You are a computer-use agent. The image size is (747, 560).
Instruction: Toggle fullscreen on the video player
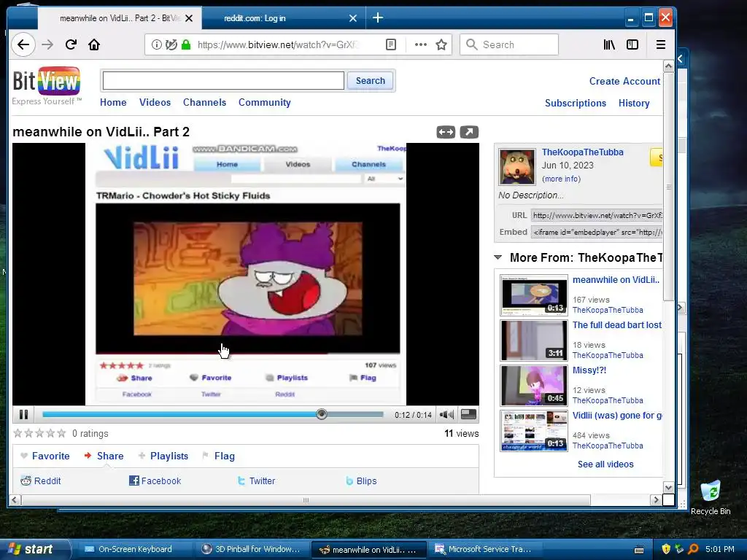tap(469, 414)
